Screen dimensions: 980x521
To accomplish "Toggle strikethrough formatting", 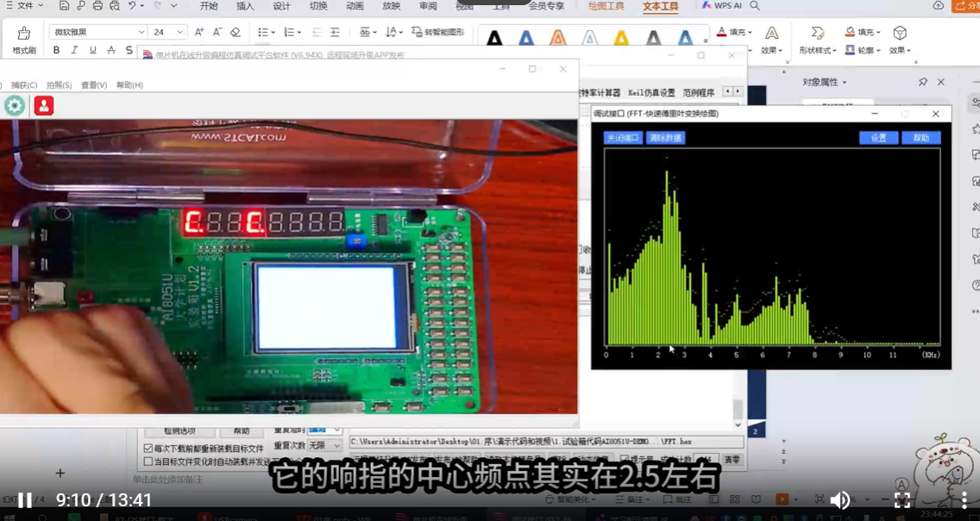I will point(110,50).
